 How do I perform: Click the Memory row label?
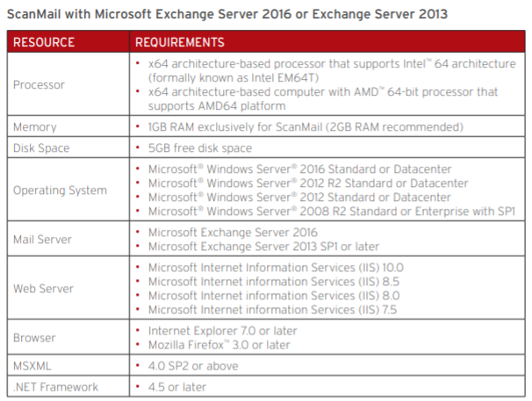tap(35, 127)
